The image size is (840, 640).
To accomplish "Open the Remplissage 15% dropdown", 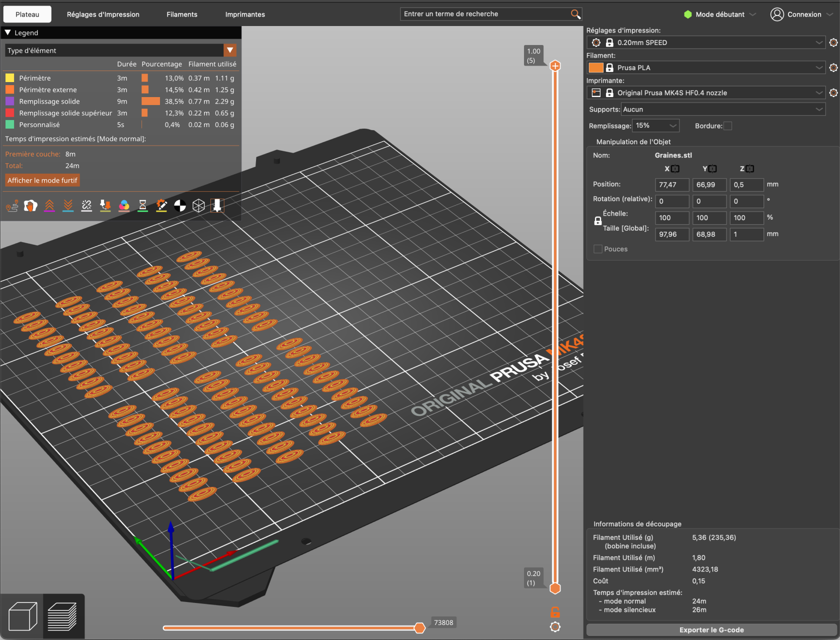I will coord(655,126).
